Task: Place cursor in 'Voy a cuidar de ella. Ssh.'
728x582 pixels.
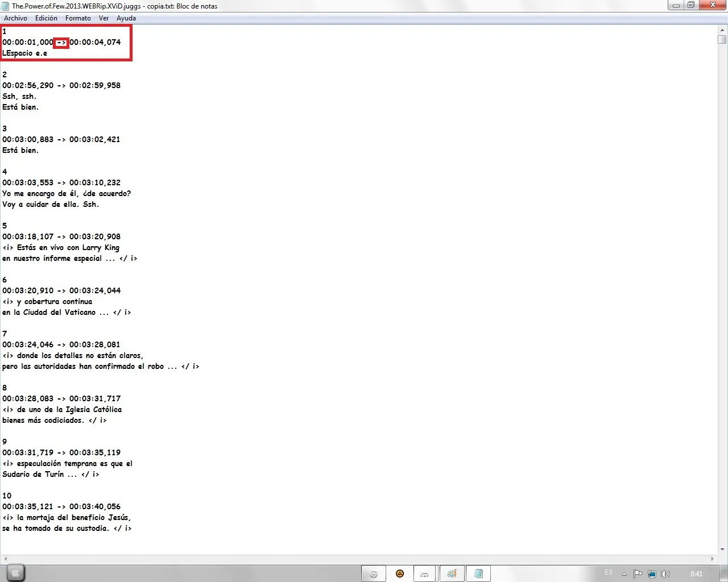Action: (51, 205)
